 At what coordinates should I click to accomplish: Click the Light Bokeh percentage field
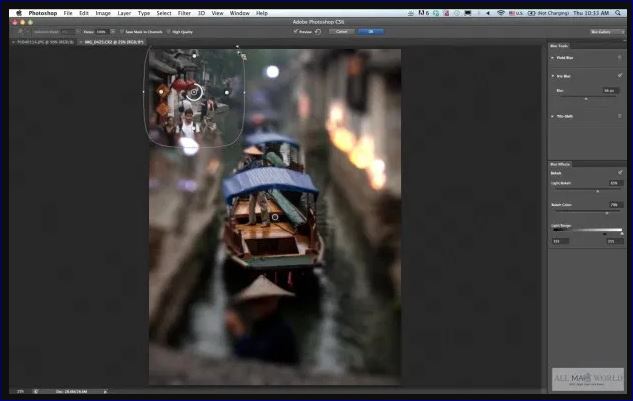pos(615,183)
